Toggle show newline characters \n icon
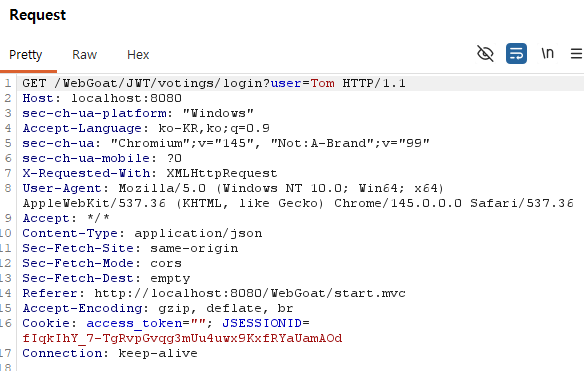Screen dimensions: 584x371 [548, 54]
